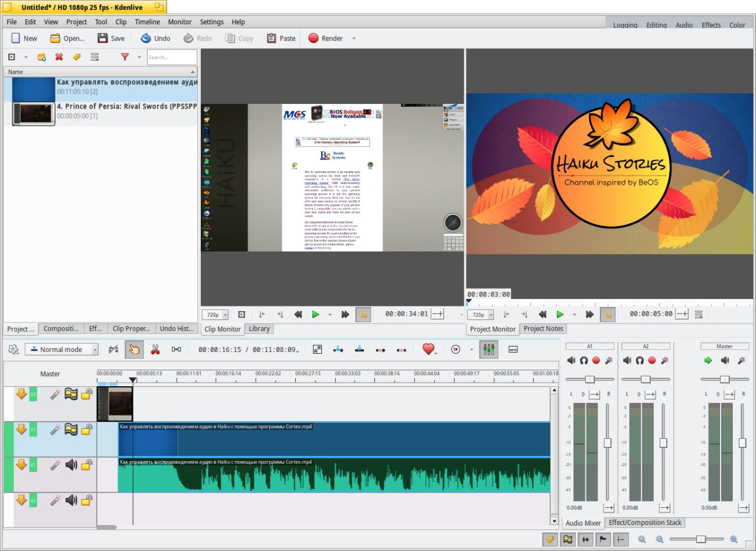Hide video on the V1 track

pyautogui.click(x=71, y=430)
